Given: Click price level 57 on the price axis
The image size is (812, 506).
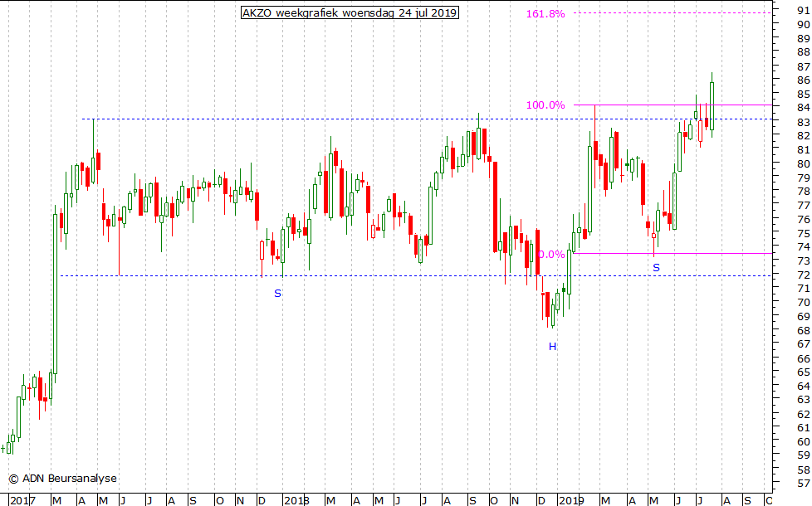Looking at the screenshot, I should tap(804, 484).
